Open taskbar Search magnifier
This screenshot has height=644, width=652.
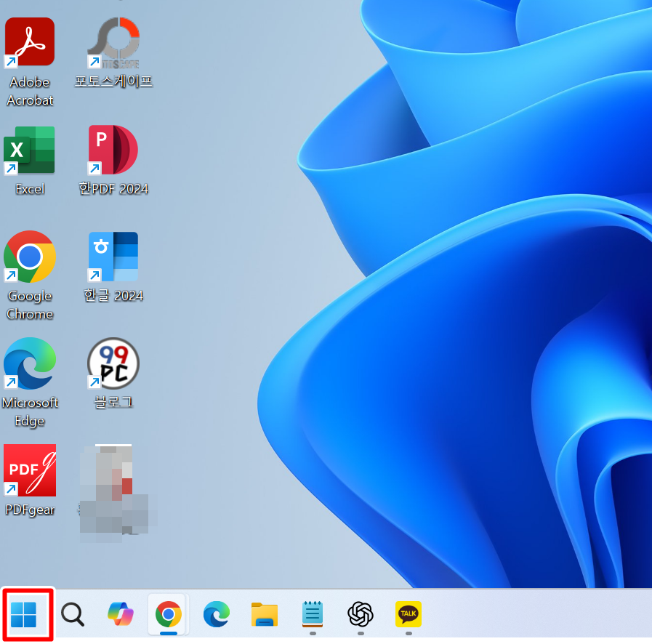[73, 614]
